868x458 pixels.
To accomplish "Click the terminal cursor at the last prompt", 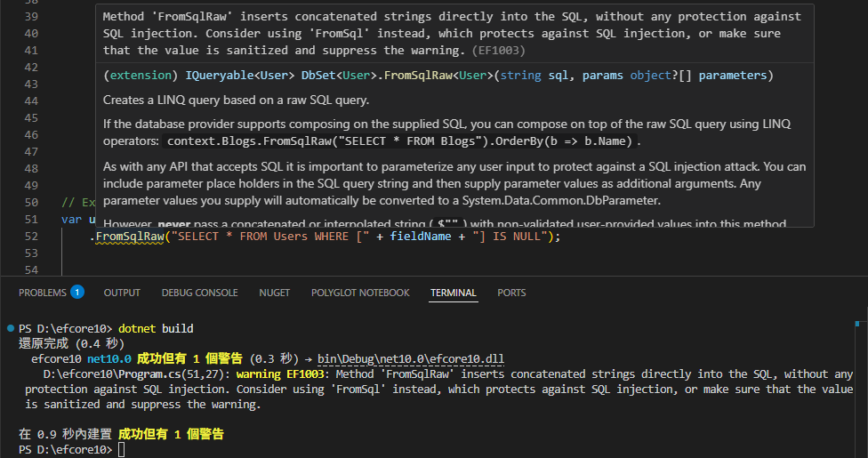I will [122, 450].
